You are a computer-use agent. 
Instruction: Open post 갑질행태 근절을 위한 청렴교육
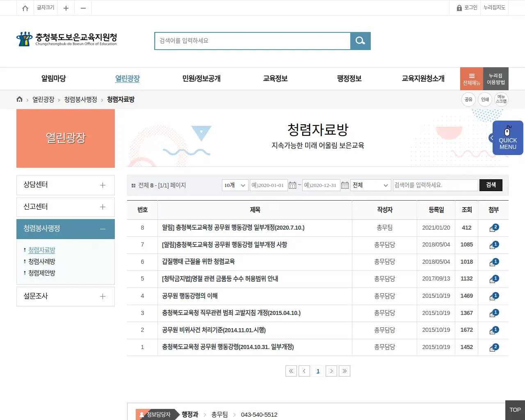[x=199, y=262]
